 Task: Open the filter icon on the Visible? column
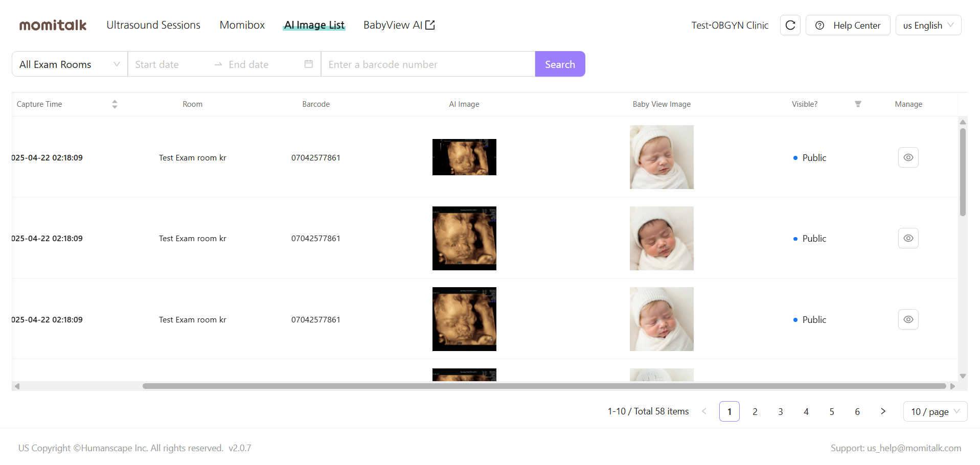[858, 104]
